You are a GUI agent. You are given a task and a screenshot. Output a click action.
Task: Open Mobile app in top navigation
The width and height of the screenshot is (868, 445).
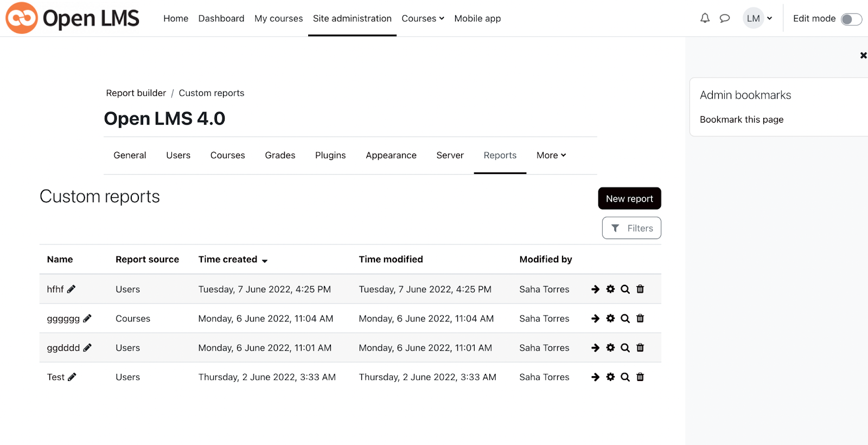click(477, 18)
